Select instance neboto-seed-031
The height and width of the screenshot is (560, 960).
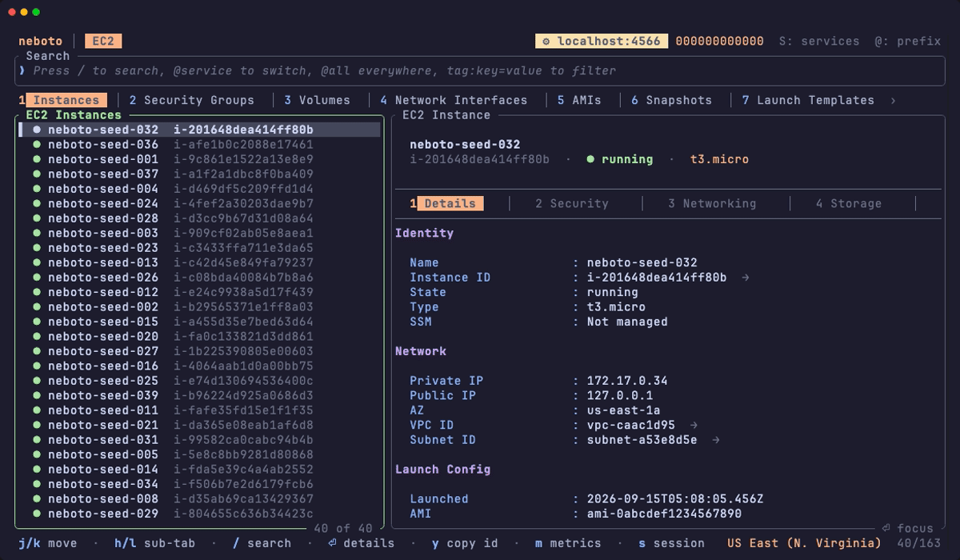199,440
